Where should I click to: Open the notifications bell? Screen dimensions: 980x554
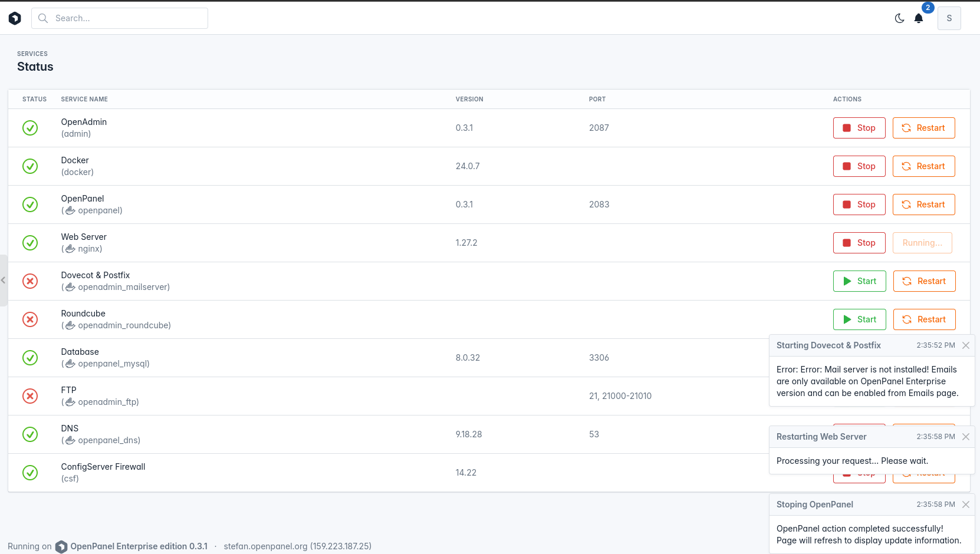[919, 18]
